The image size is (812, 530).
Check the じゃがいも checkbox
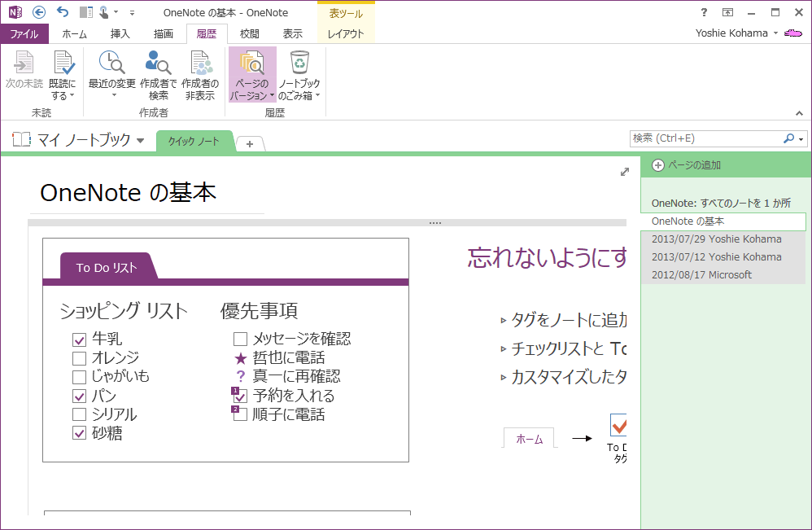tap(79, 377)
